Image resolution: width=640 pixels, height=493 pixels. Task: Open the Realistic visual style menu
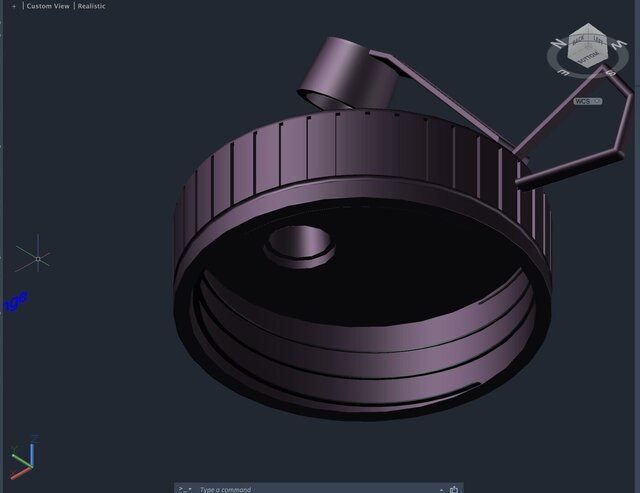point(92,6)
